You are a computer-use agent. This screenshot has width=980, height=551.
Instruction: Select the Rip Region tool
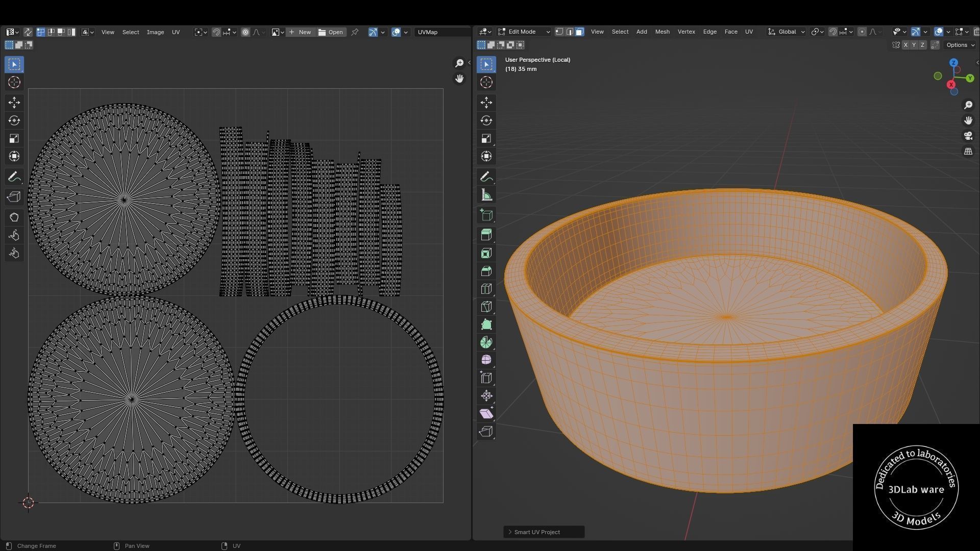coord(486,432)
